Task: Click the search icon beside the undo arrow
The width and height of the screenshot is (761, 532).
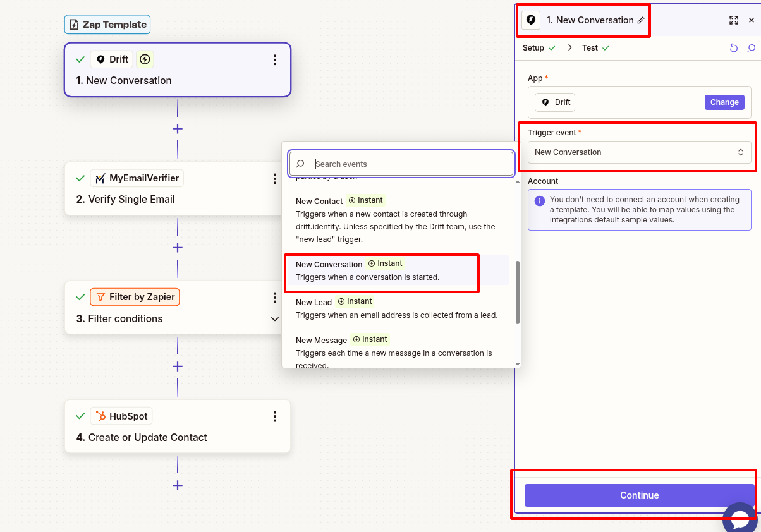Action: pyautogui.click(x=751, y=48)
